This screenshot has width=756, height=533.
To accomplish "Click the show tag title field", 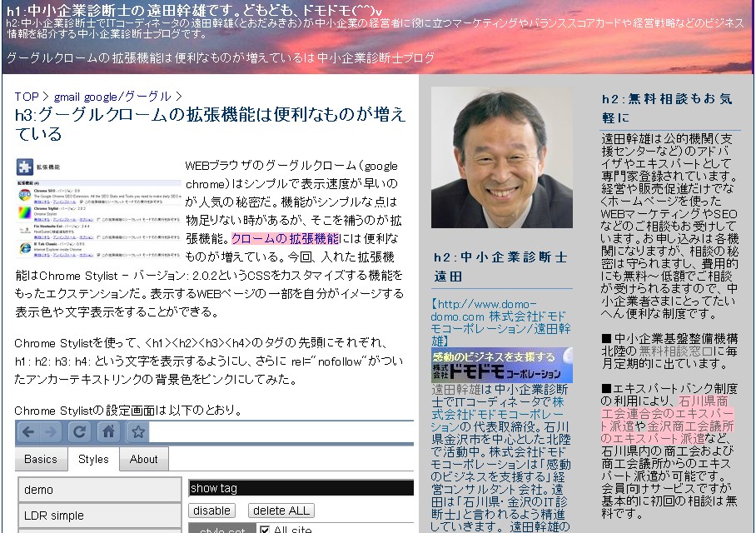I will (301, 488).
